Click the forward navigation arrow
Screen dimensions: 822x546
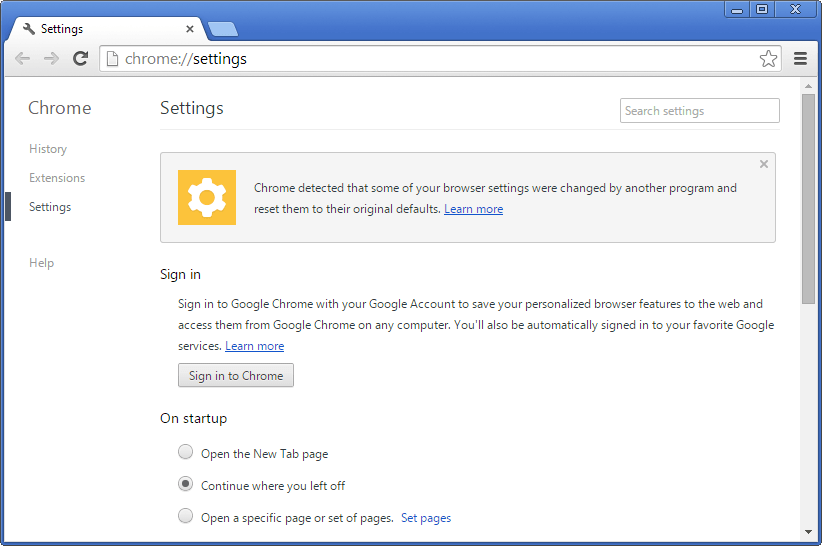pyautogui.click(x=51, y=59)
